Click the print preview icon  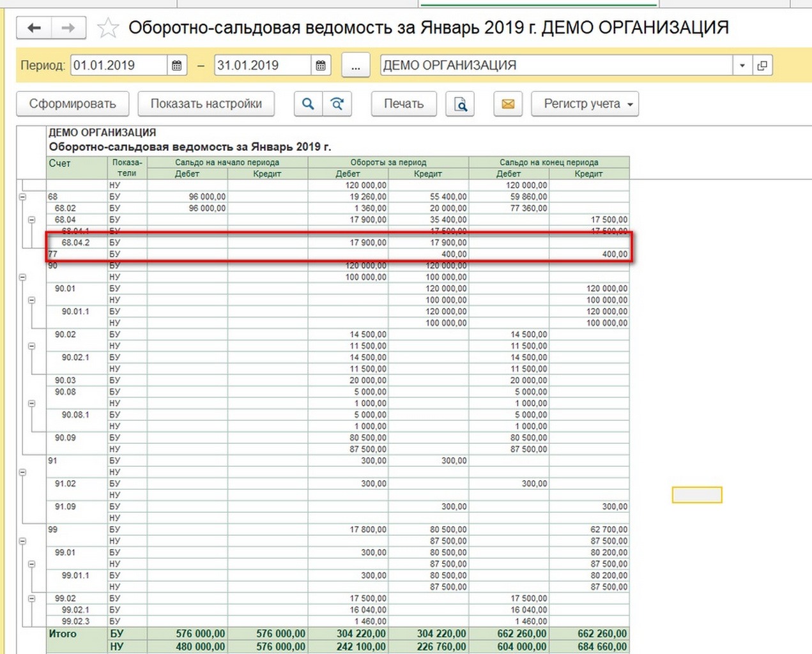pos(460,104)
